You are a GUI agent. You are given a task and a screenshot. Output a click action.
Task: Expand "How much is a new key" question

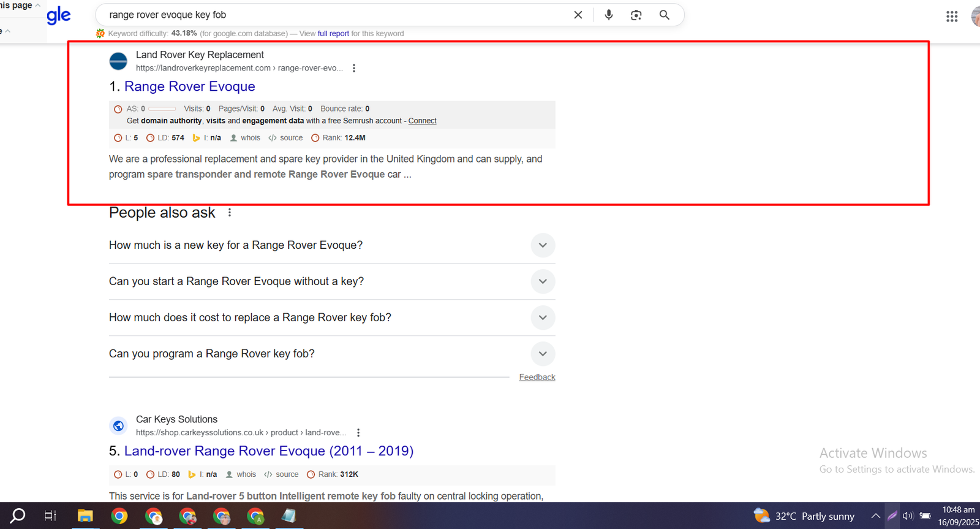pyautogui.click(x=543, y=245)
